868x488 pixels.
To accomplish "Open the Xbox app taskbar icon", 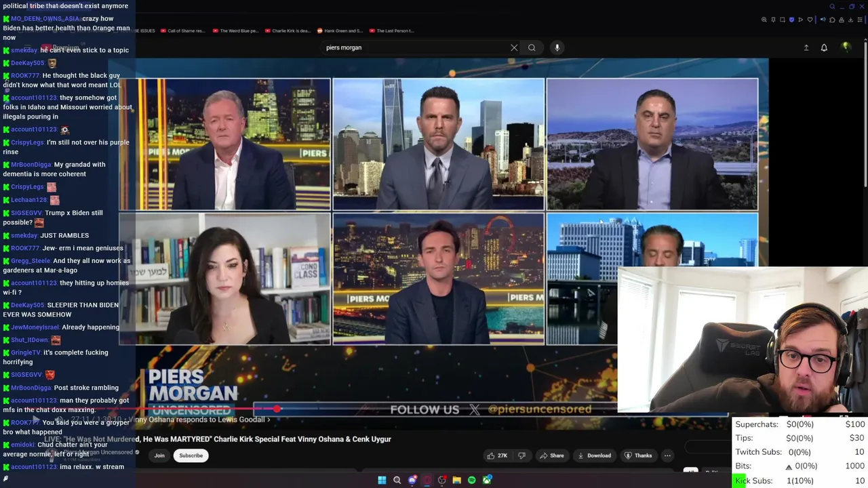I will (487, 480).
